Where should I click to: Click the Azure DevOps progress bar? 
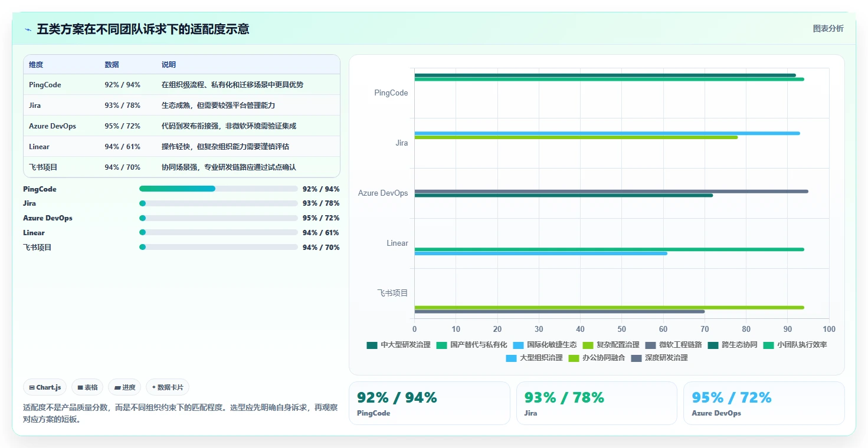(x=218, y=218)
